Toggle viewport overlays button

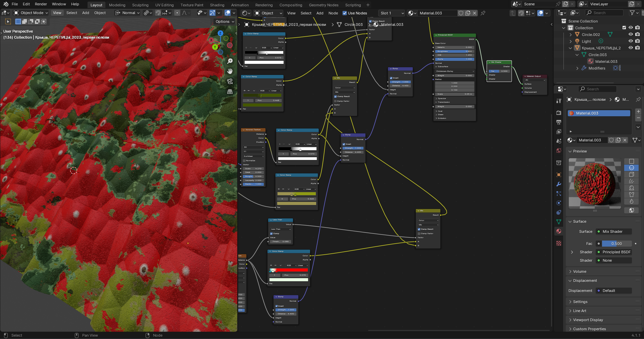(228, 13)
